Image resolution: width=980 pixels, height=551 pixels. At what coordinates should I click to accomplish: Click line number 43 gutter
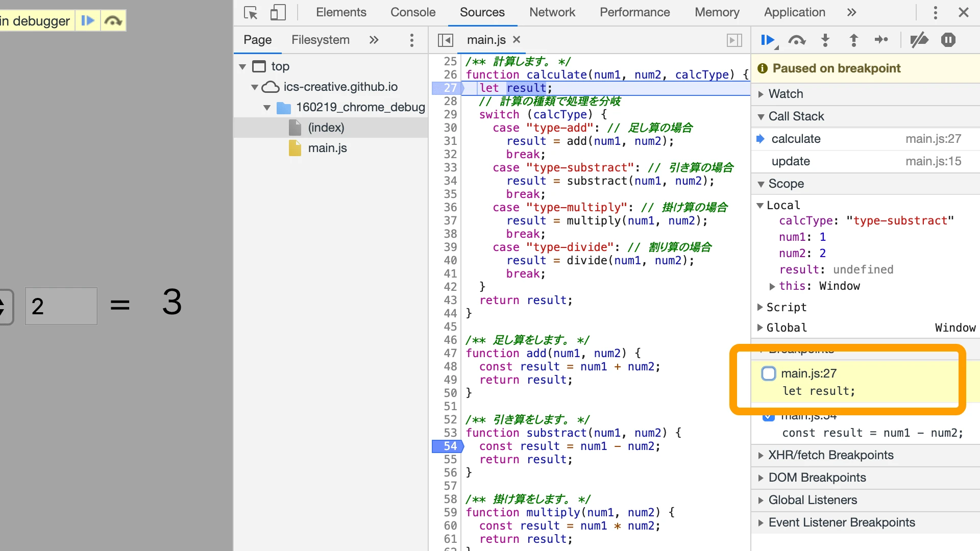coord(450,300)
